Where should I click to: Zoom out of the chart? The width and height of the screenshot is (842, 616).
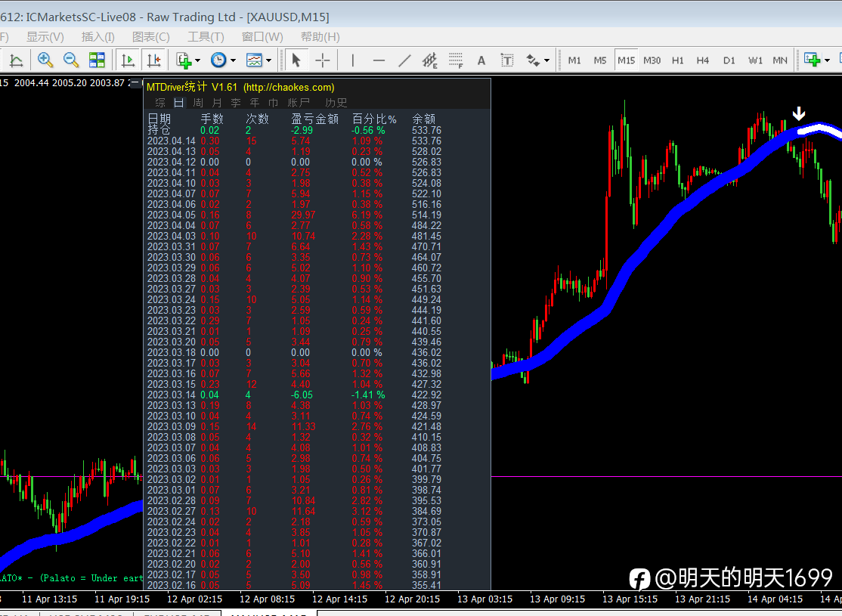tap(71, 60)
